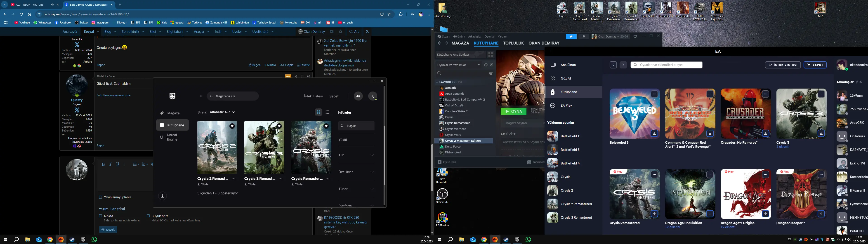Screen dimensions: 868x244
Task: Open Steam library advanced filter icon
Action: (491, 73)
